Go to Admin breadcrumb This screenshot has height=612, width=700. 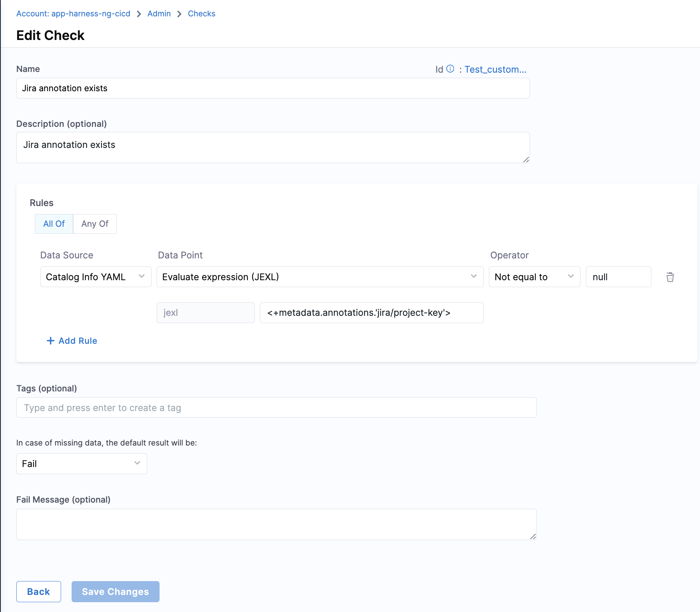(x=159, y=13)
